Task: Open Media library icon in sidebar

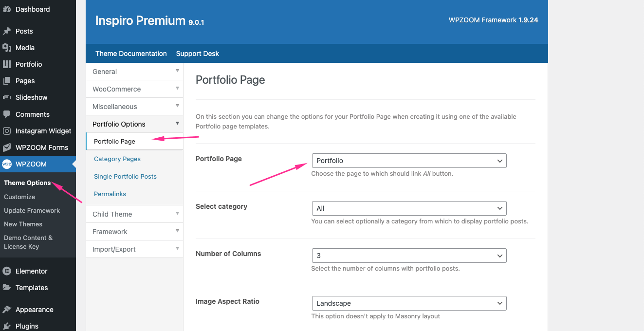Action: pos(7,48)
